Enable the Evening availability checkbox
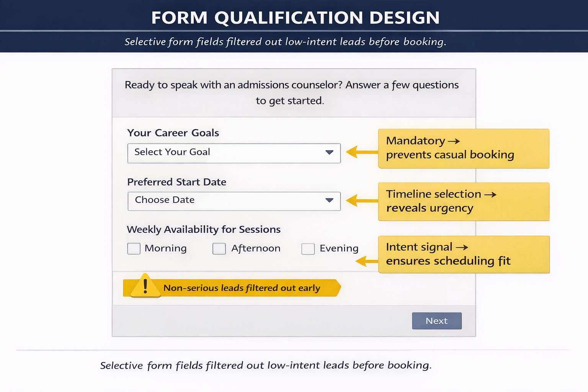Screen dimensions: 588x392 tap(308, 249)
